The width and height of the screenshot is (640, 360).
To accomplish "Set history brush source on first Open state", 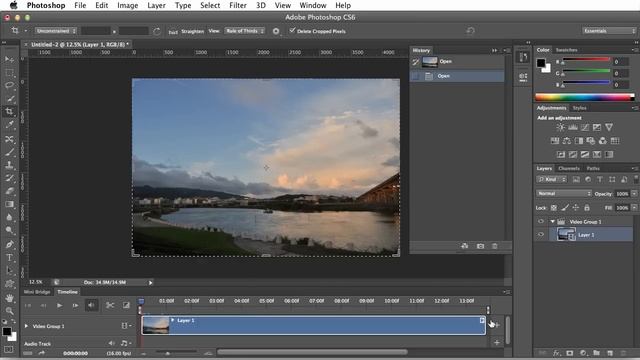I will [x=416, y=62].
